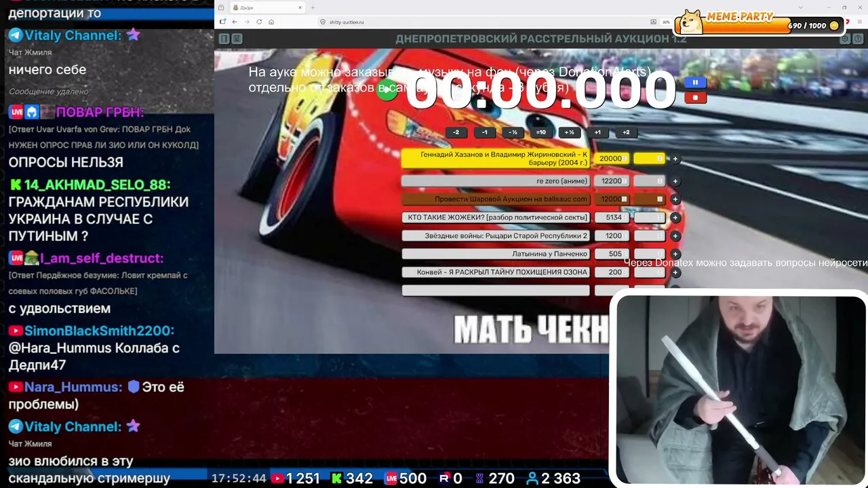Click the 1200 amount field for Звёздные войны
Screen dimensions: 868x488
(x=612, y=236)
